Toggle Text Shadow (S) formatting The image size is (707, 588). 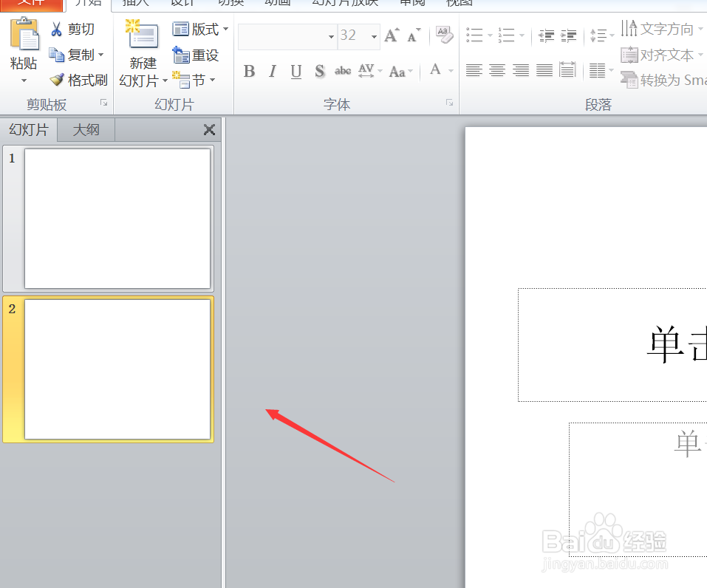point(320,71)
